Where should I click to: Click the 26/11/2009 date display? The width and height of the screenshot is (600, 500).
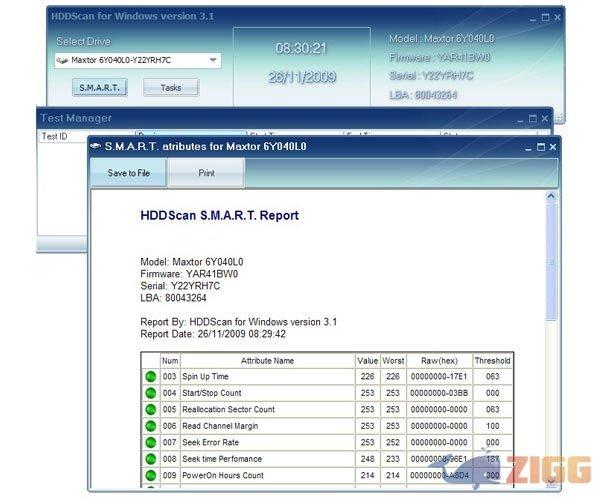(302, 77)
